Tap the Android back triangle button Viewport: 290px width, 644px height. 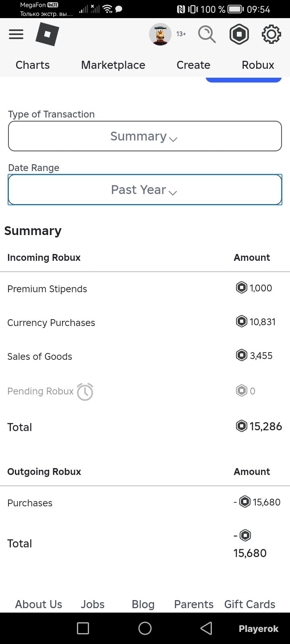[206, 628]
